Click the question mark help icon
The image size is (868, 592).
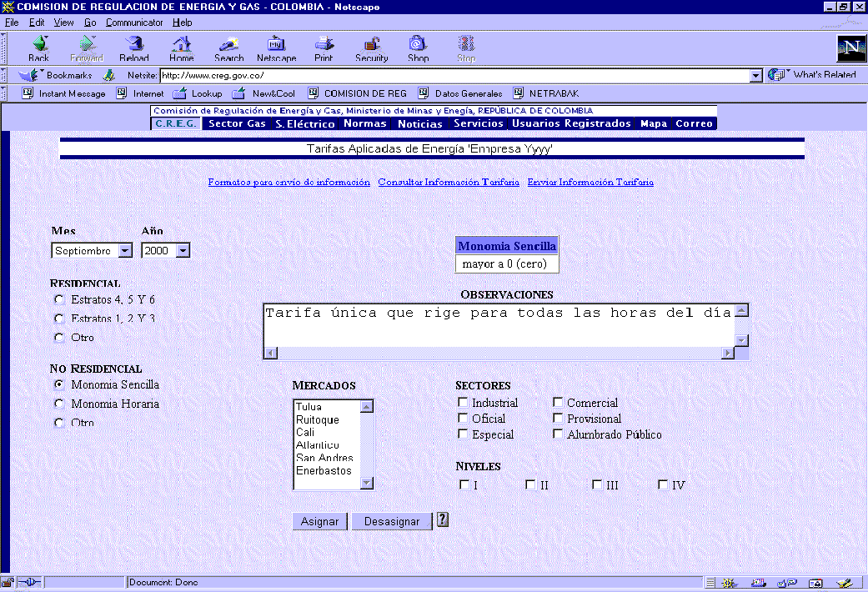(x=443, y=519)
